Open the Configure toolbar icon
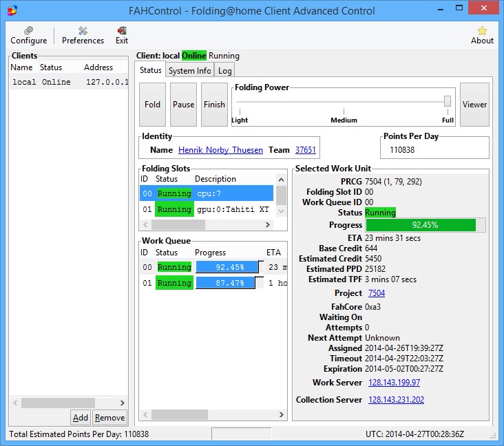The width and height of the screenshot is (504, 446). 29,35
